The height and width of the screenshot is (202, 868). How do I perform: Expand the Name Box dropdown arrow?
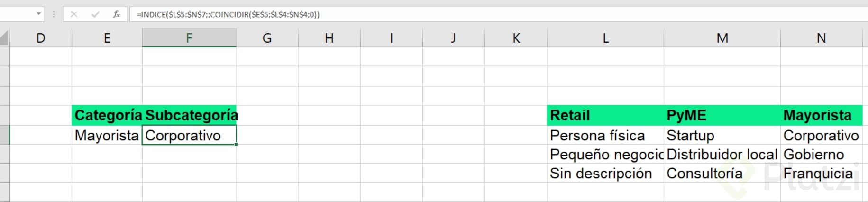click(x=38, y=14)
